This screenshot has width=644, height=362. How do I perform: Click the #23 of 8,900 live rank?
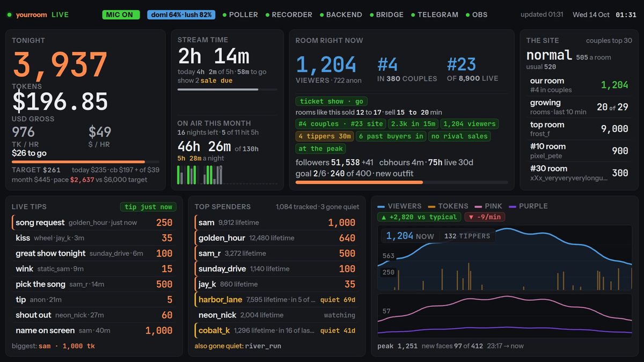pos(472,70)
